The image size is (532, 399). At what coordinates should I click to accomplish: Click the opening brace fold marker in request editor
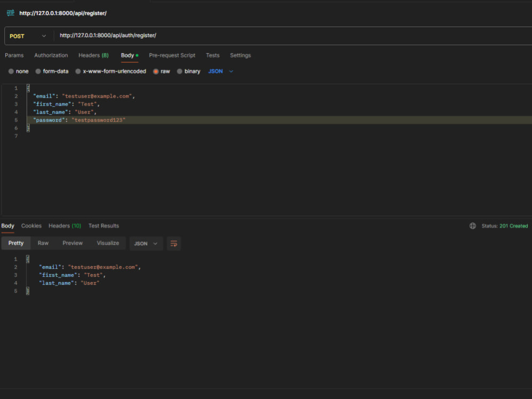(x=28, y=88)
